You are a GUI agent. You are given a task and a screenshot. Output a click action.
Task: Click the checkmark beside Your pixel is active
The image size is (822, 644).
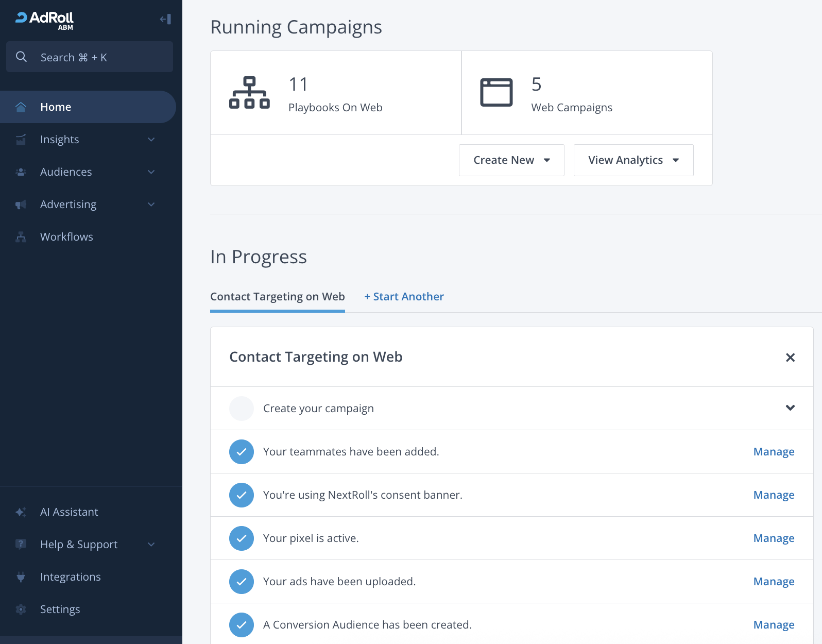tap(241, 538)
